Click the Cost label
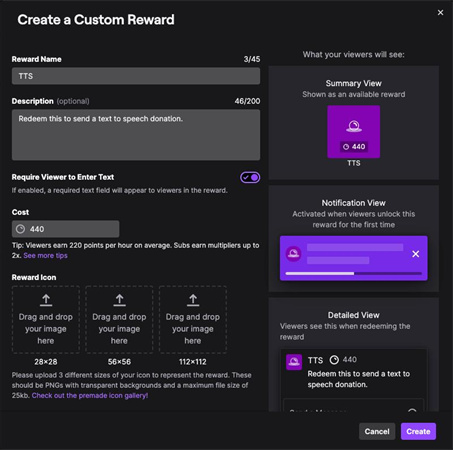Image resolution: width=453 pixels, height=450 pixels. (x=20, y=212)
